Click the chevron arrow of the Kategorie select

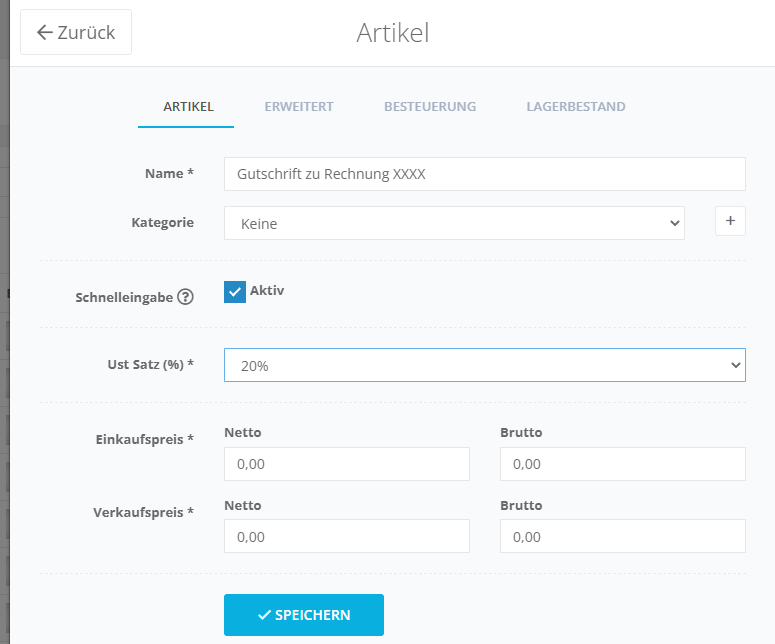(675, 223)
